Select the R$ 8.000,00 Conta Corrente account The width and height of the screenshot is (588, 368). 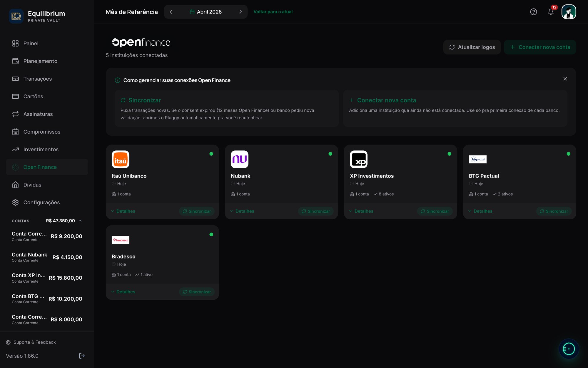pos(47,319)
